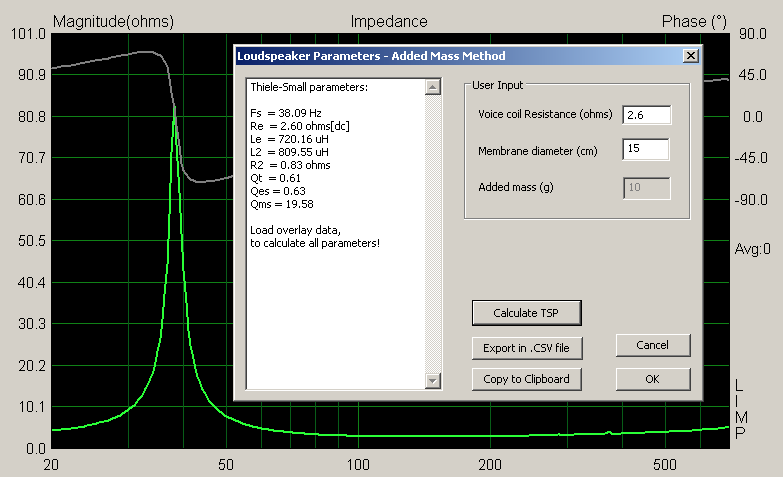Viewport: 783px width, 477px height.
Task: Select the 'Qms = 19.58' line
Action: click(x=282, y=204)
